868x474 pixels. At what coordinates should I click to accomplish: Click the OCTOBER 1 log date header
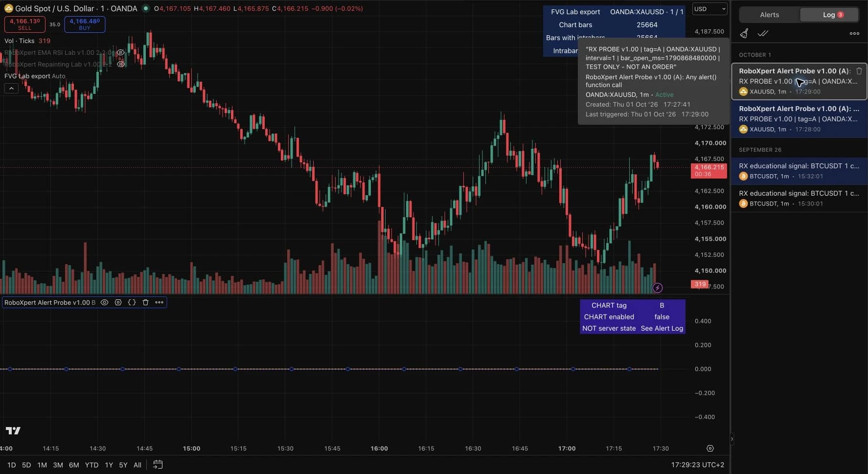pyautogui.click(x=754, y=55)
